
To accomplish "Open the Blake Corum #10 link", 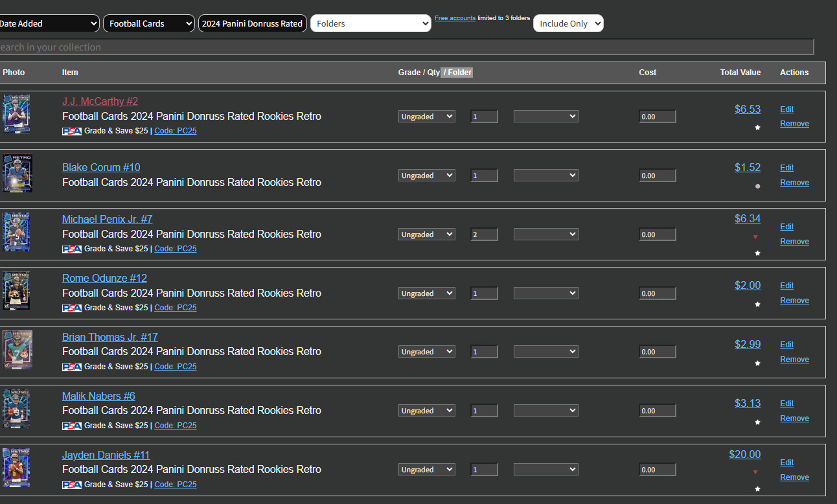I will tap(101, 167).
